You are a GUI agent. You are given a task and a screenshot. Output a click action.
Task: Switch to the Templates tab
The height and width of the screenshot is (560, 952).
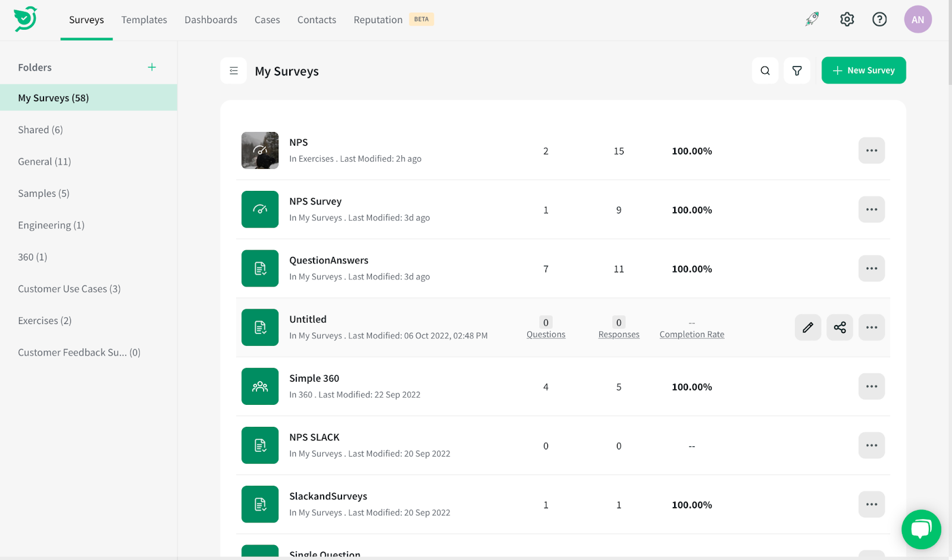tap(144, 20)
